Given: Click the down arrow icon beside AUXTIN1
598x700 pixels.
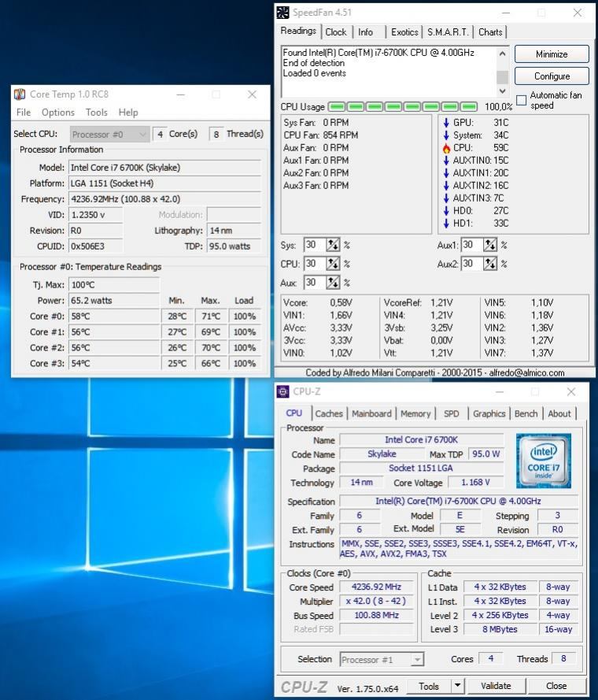Looking at the screenshot, I should (446, 172).
